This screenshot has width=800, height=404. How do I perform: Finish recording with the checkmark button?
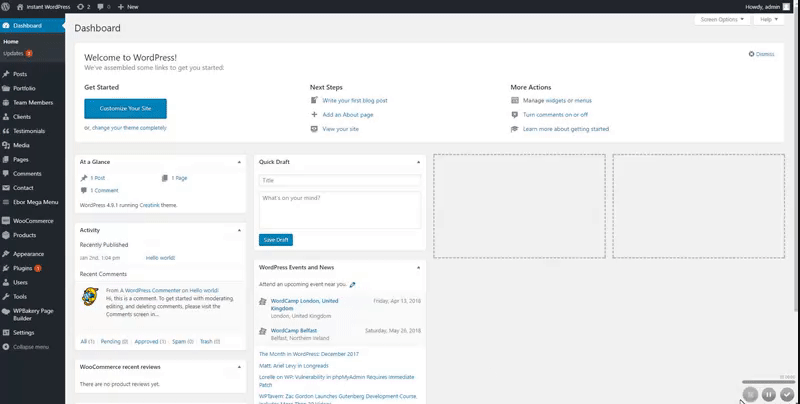[787, 394]
